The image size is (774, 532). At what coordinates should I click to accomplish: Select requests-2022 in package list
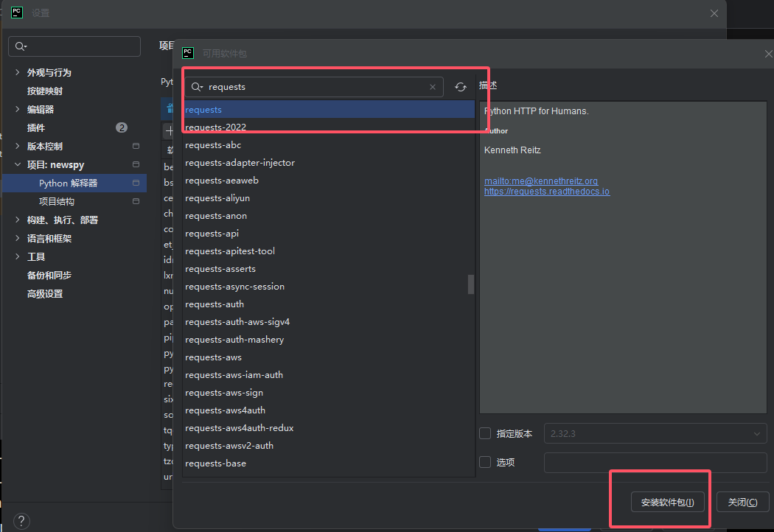pyautogui.click(x=329, y=127)
